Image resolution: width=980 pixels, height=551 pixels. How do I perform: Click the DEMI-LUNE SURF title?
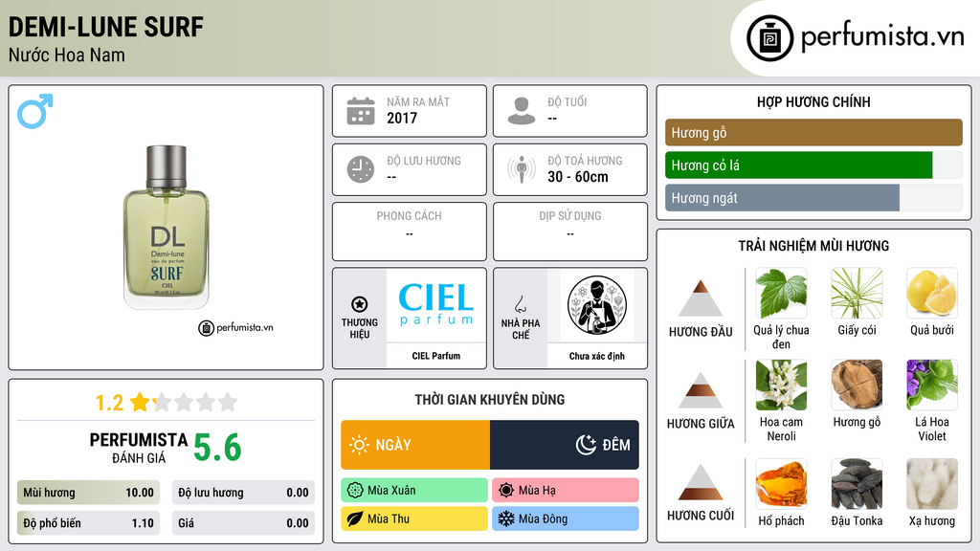click(x=105, y=27)
